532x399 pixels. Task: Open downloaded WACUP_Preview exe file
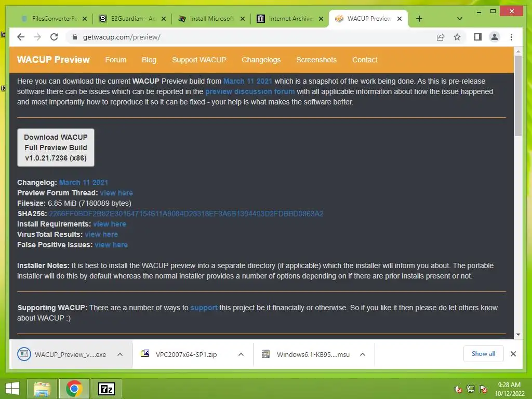(x=63, y=354)
